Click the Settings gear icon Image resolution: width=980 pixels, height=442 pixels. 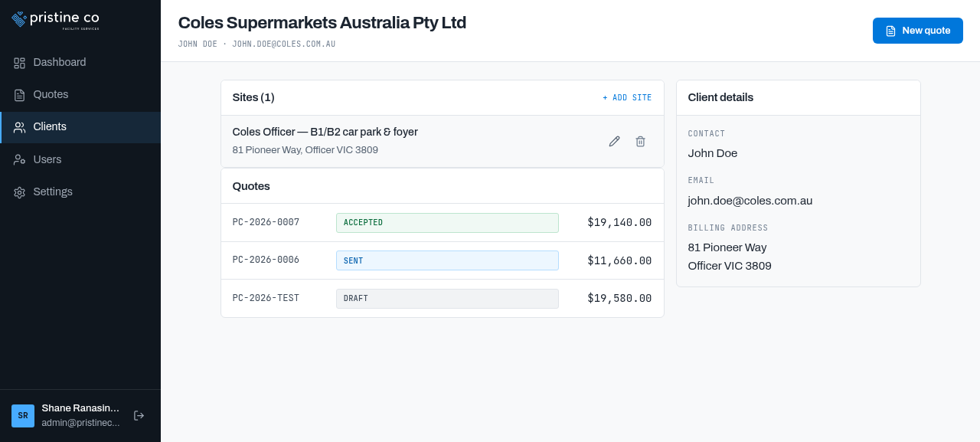20,192
